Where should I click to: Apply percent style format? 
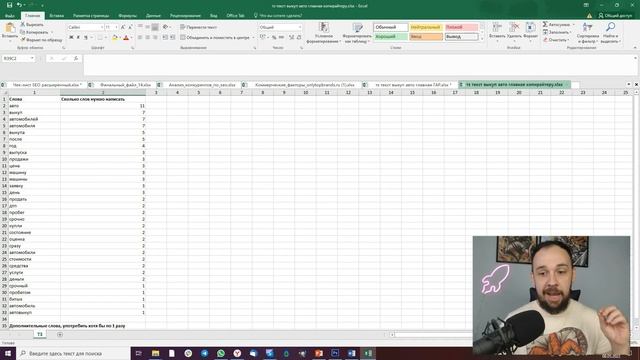pyautogui.click(x=274, y=37)
